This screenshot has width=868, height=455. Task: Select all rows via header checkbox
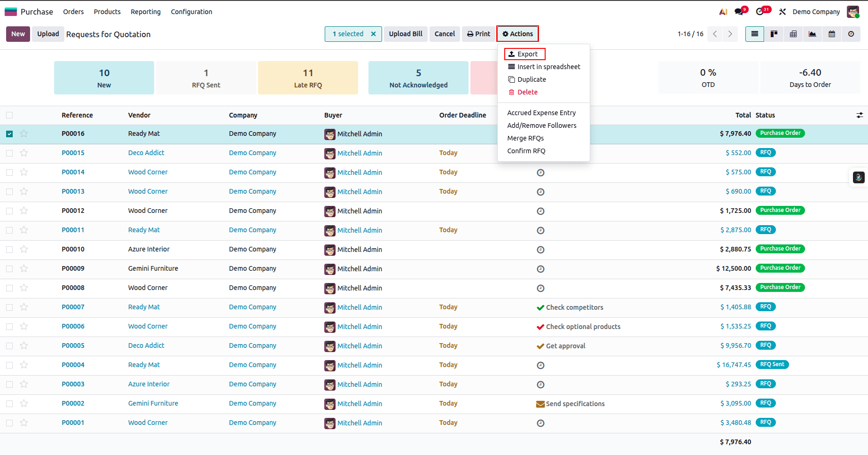coord(9,115)
